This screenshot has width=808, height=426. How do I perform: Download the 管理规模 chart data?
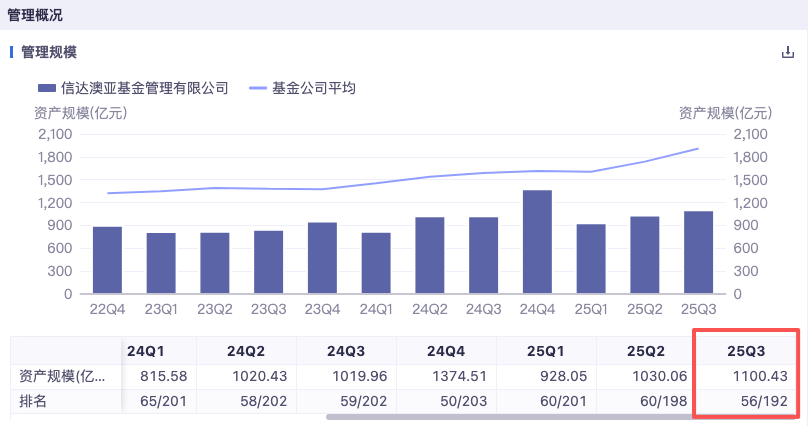787,53
